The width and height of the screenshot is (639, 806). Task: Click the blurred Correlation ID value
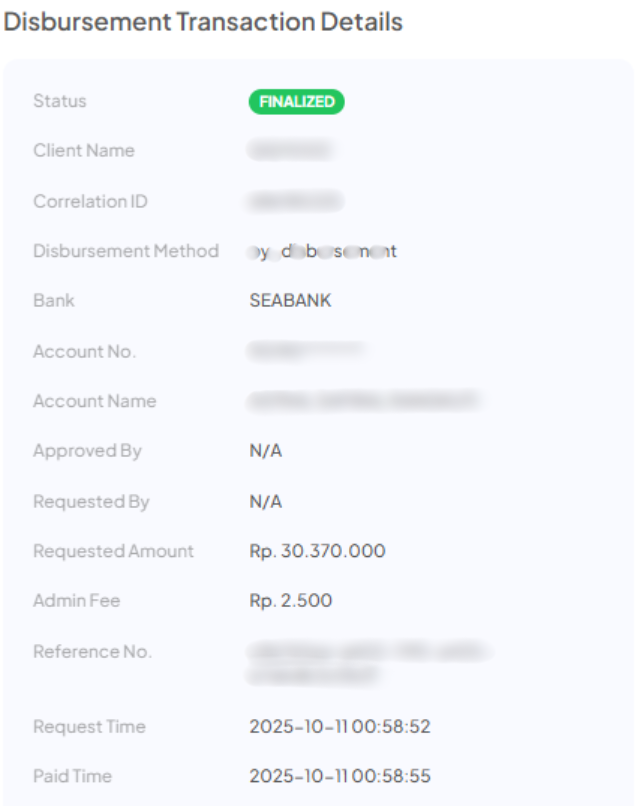tap(296, 201)
